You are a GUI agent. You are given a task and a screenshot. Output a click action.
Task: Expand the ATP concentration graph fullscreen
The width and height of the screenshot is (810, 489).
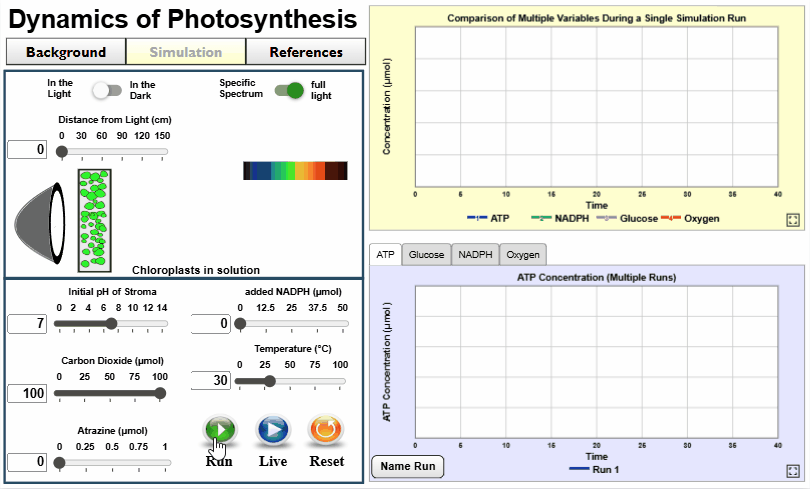pos(792,469)
